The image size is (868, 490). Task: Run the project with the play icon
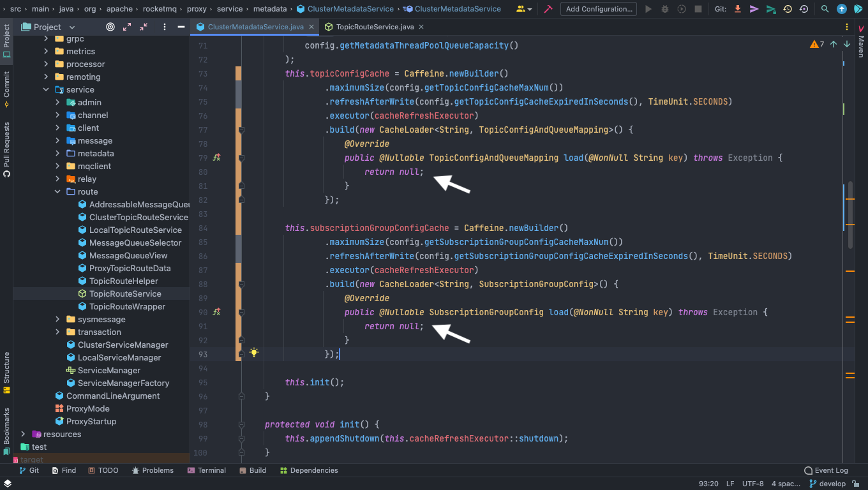click(x=648, y=9)
